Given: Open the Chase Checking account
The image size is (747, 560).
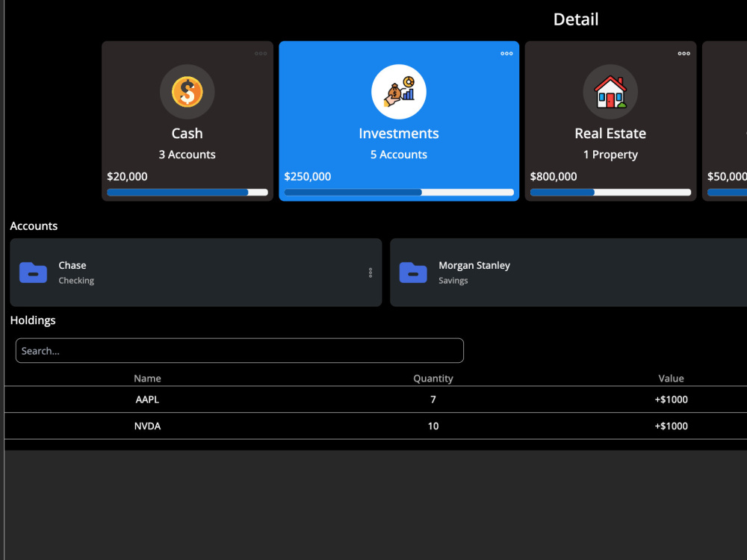Looking at the screenshot, I should [196, 273].
